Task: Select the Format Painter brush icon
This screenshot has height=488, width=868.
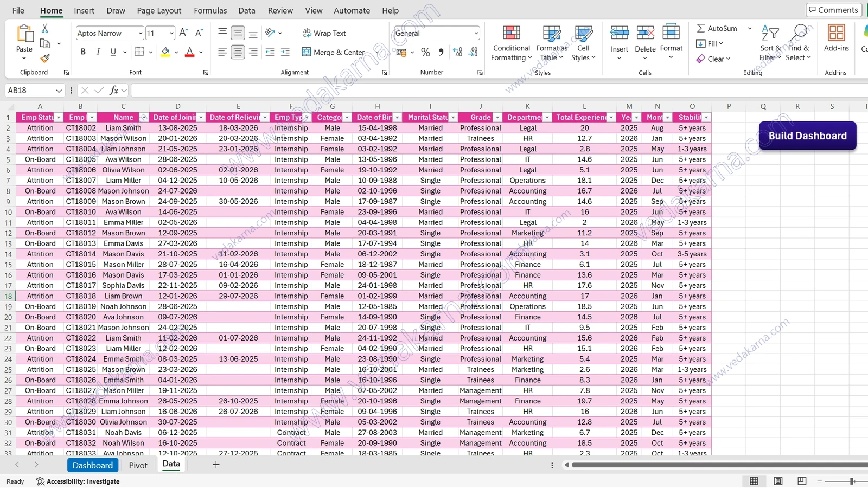Action: (45, 58)
